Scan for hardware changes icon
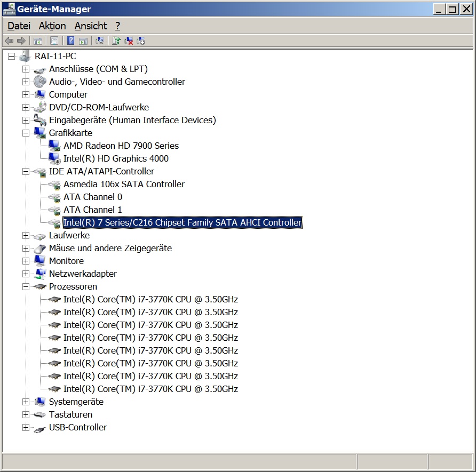Viewport: 476px width, 472px height. coord(100,41)
